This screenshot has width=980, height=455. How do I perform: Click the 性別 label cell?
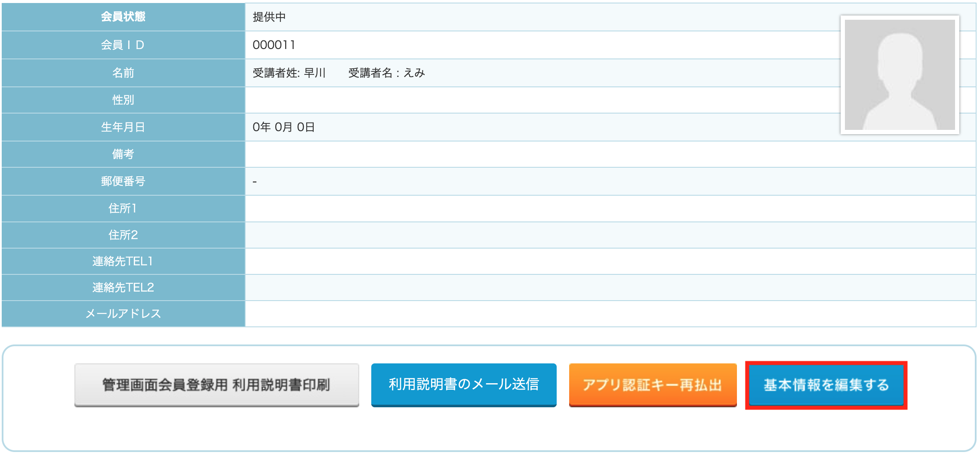[x=123, y=100]
